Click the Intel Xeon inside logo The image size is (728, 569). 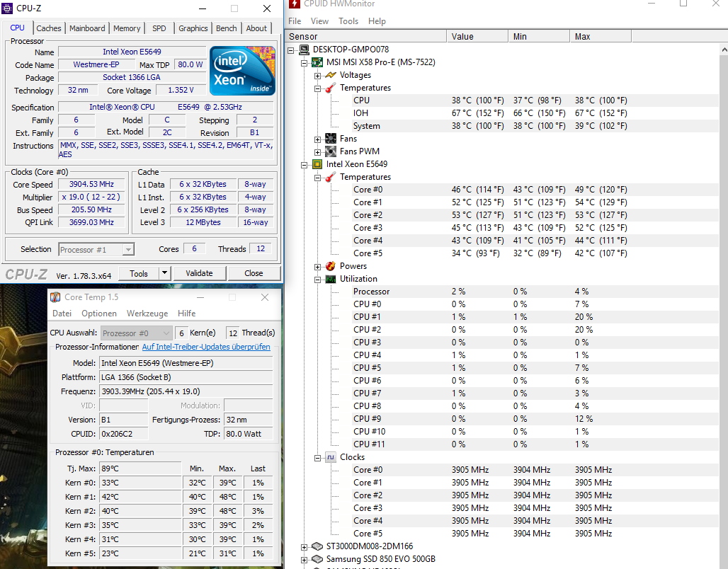[x=242, y=71]
